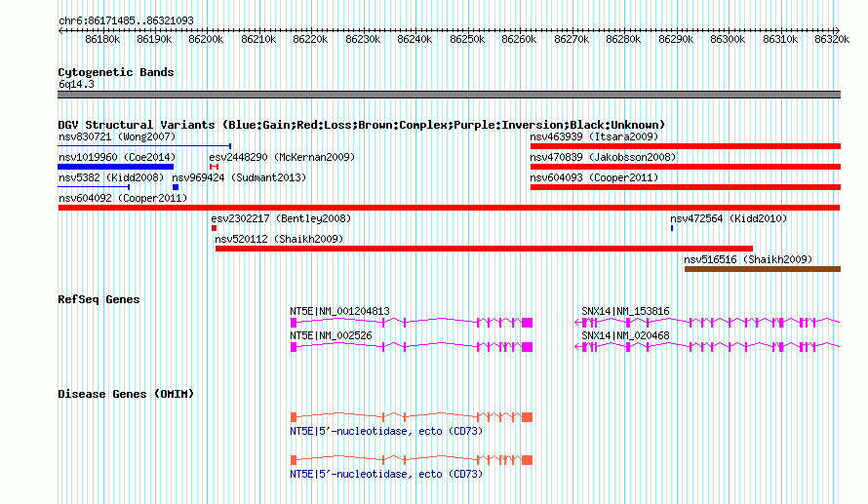Screen dimensions: 868x504
Task: Select the 86200k ruler tick label
Action: pos(206,39)
